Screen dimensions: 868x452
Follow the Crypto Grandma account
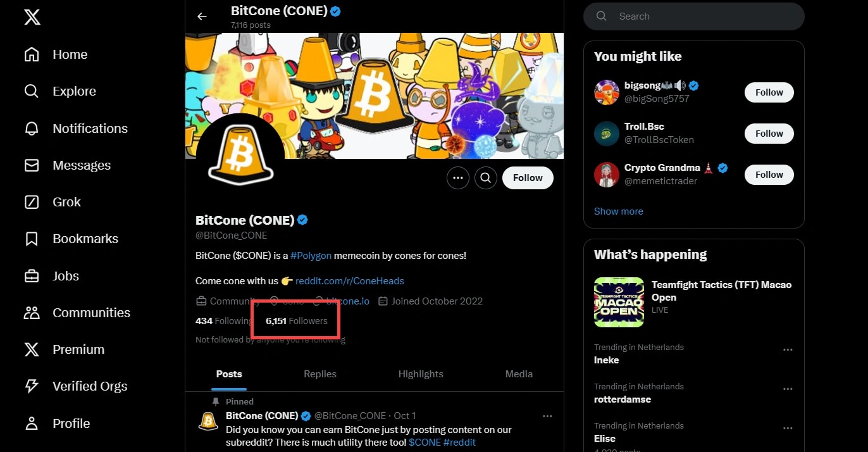(x=769, y=175)
